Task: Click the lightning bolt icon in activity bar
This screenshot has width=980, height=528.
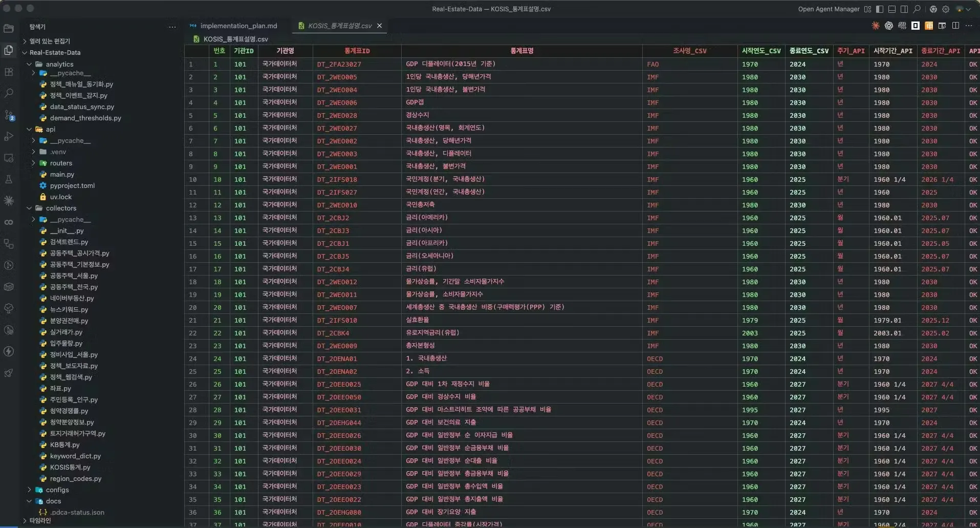Action: (x=9, y=351)
